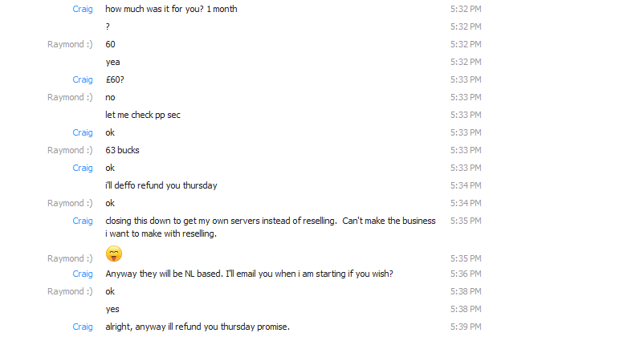Image resolution: width=644 pixels, height=337 pixels.
Task: Click the 'Anyway they will be NL based' message
Action: [x=249, y=274]
